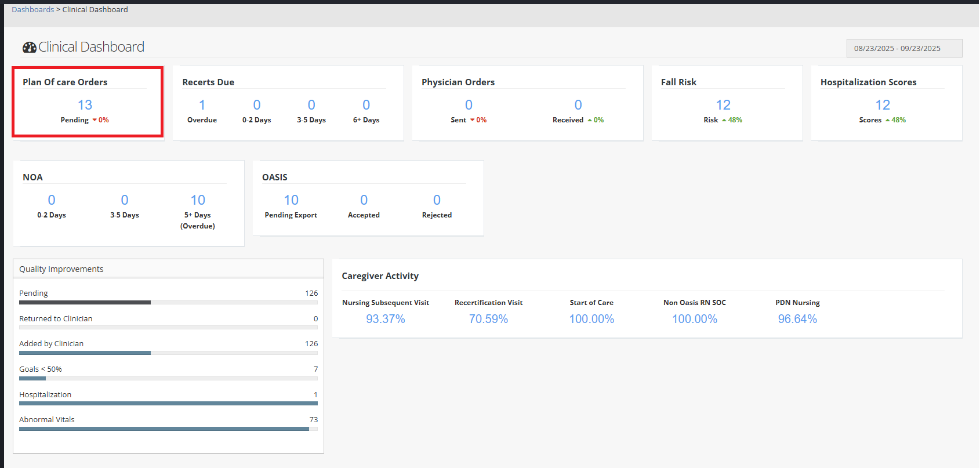The height and width of the screenshot is (468, 980).
Task: Open Nursing Subsequent Visit 93.37% value
Action: [385, 319]
